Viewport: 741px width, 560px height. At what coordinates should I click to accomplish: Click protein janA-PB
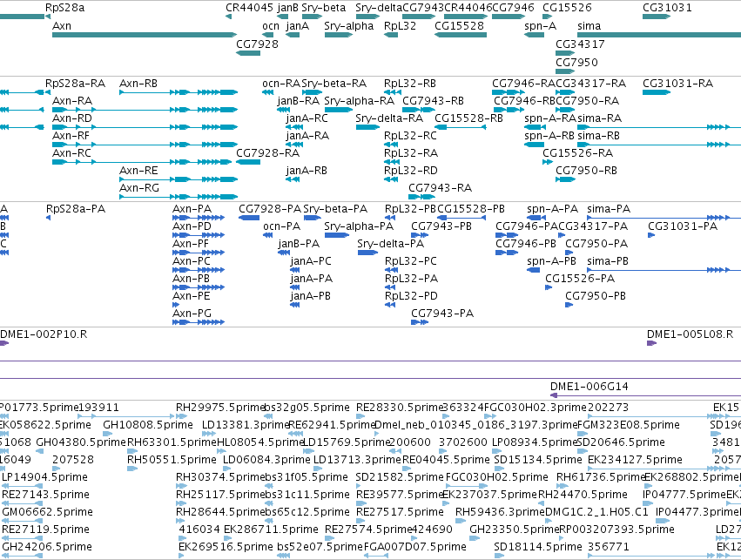pos(295,305)
